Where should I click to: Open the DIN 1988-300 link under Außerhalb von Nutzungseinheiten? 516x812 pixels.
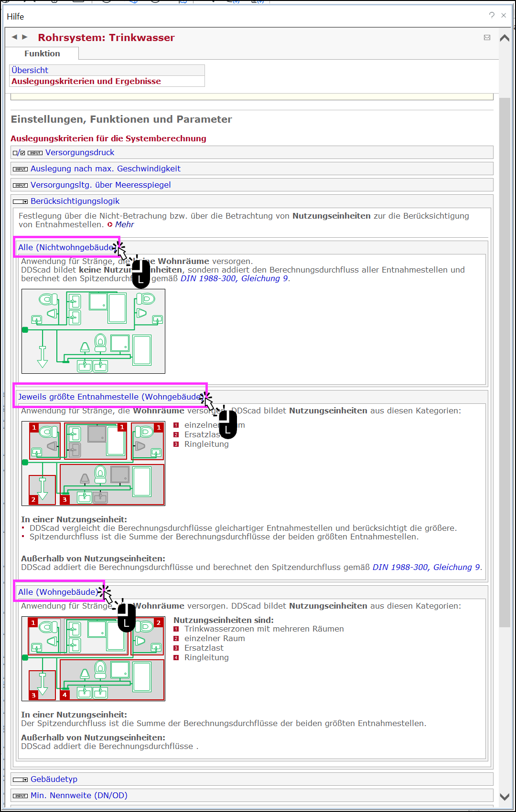pos(427,567)
